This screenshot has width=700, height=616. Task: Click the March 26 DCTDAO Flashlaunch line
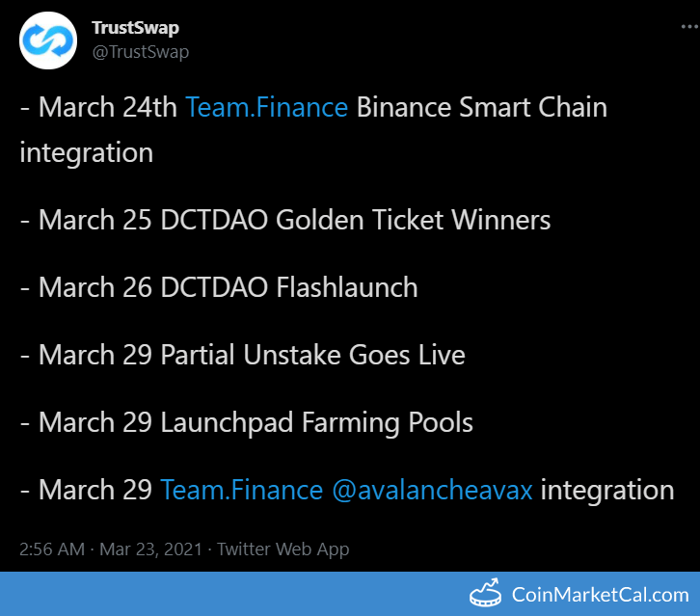[219, 287]
